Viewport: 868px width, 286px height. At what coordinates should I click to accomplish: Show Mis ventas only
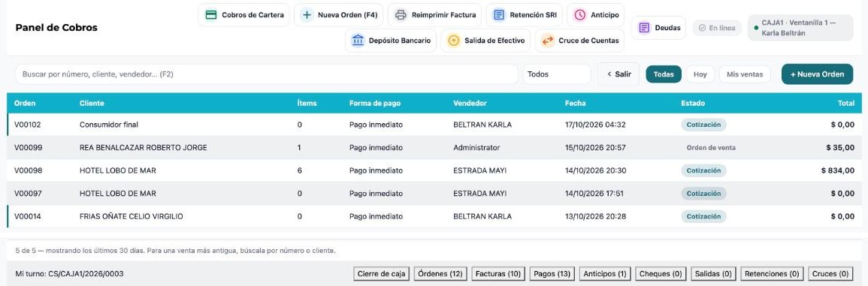[x=745, y=74]
